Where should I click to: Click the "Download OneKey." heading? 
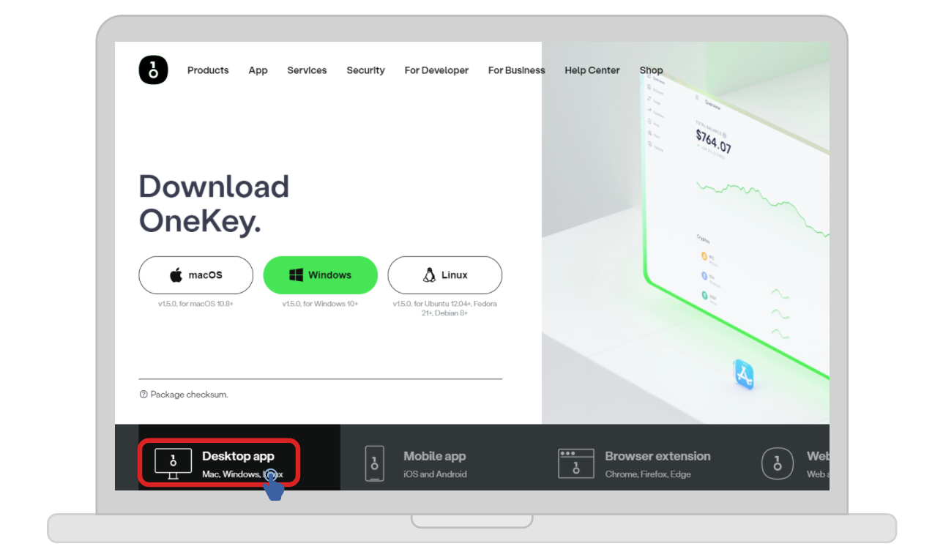[x=214, y=204]
